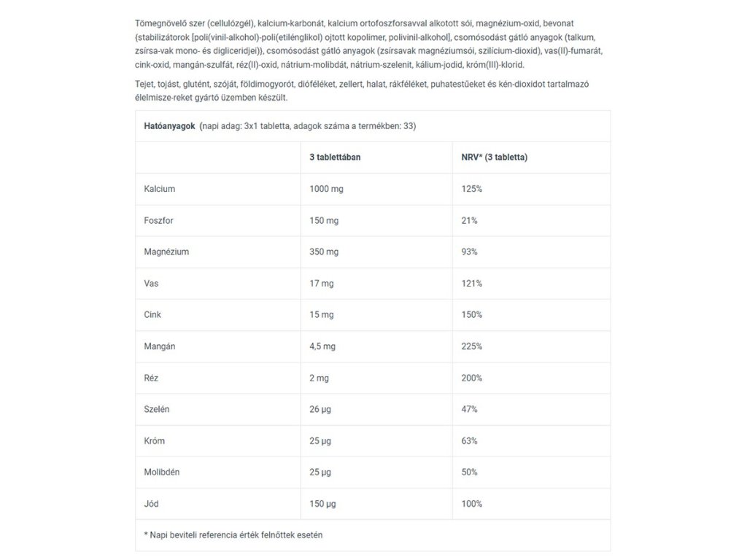Viewport: 747px width, 560px height.
Task: Select the Szelén row label
Action: 157,409
